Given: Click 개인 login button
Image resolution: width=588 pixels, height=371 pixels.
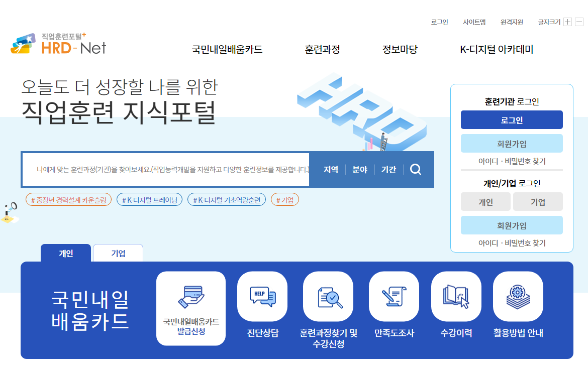Looking at the screenshot, I should coord(485,202).
